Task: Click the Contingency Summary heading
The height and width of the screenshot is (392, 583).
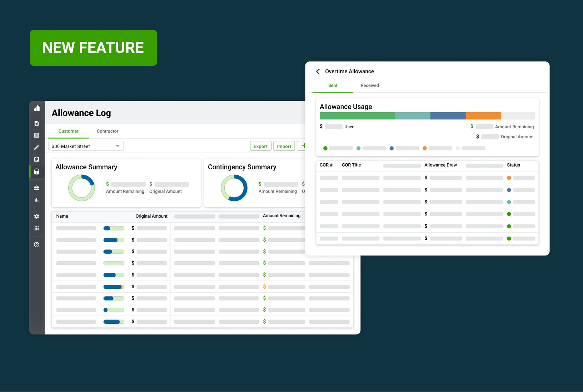Action: point(242,167)
